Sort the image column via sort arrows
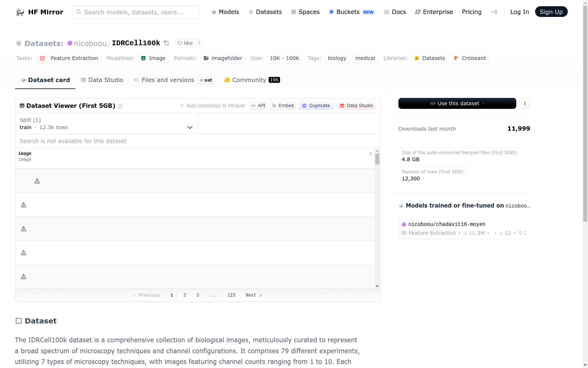Screen dimensions: 588x368 click(370, 154)
